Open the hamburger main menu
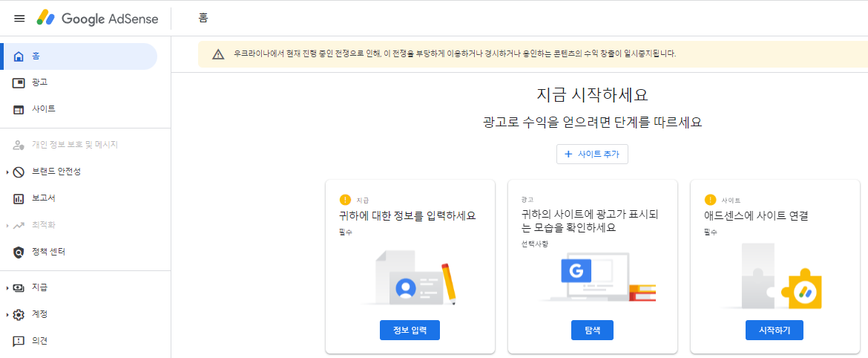Screen dimensions: 868x358 [19, 19]
